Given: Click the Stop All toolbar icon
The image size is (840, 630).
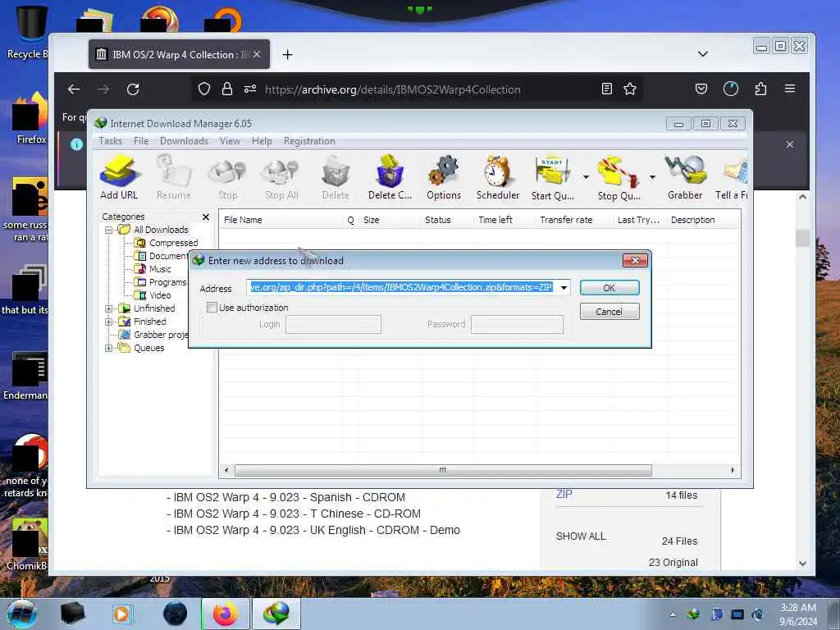Looking at the screenshot, I should [x=281, y=177].
